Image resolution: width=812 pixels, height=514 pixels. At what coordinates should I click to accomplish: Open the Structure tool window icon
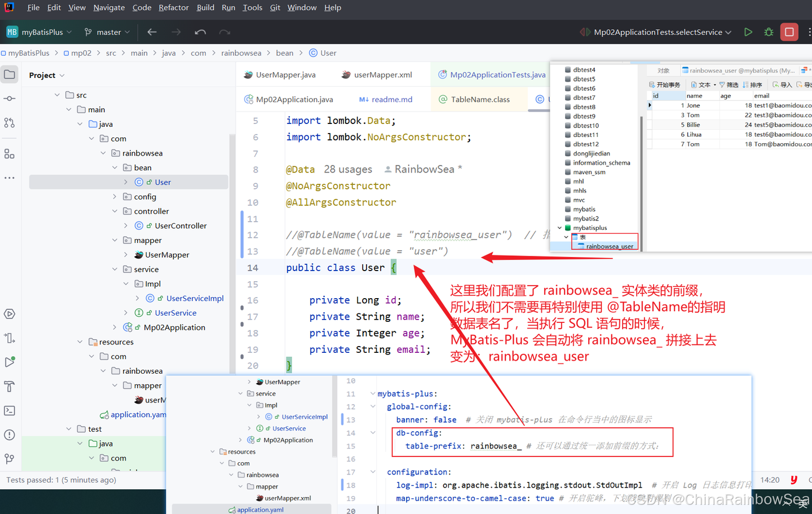10,154
